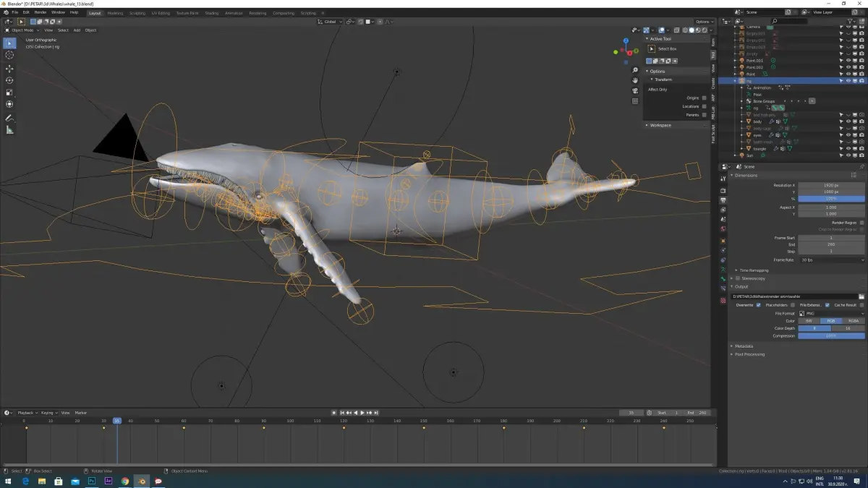Screen dimensions: 868x488
Task: Choose the Move tool
Action: (x=9, y=69)
